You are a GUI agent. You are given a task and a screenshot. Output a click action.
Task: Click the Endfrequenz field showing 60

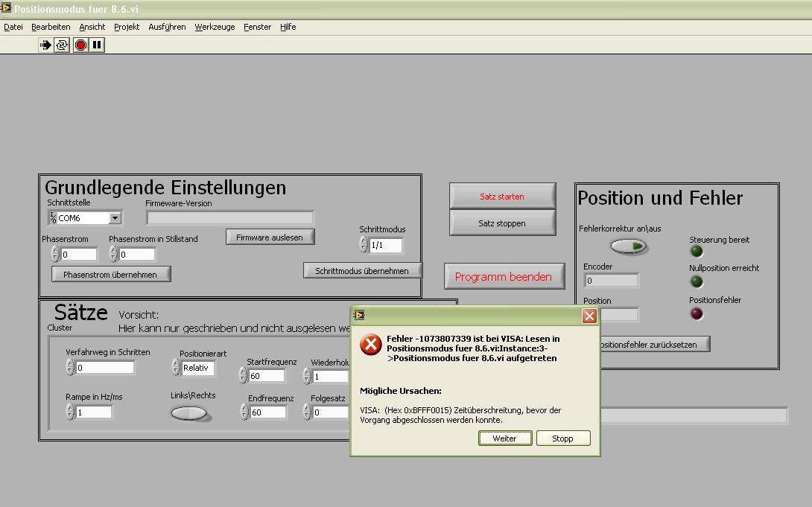[268, 412]
